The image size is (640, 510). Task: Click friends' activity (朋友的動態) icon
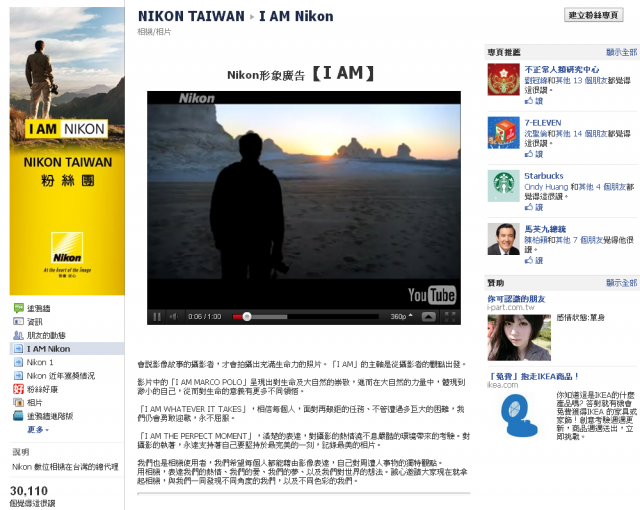pyautogui.click(x=18, y=335)
